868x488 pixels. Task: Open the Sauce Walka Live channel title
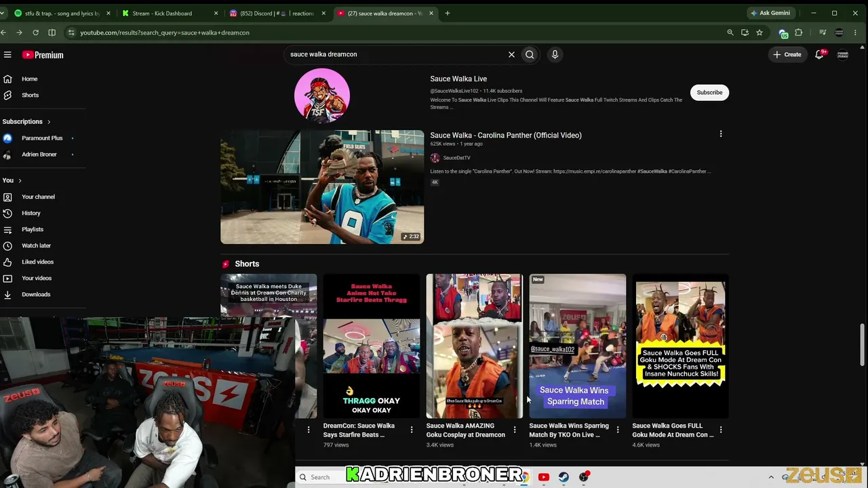458,79
